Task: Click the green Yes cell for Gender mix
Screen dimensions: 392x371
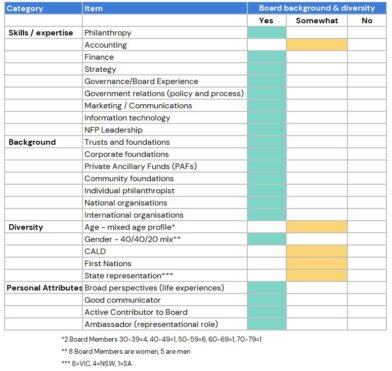Action: 267,239
